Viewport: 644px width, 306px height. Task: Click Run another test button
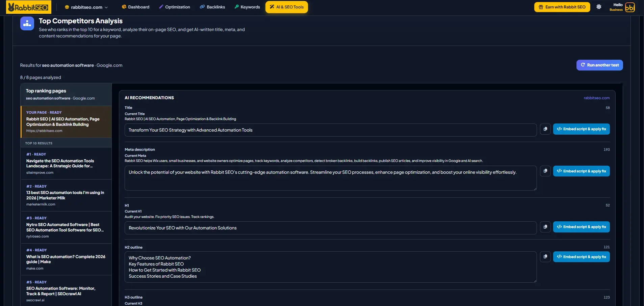tap(599, 65)
